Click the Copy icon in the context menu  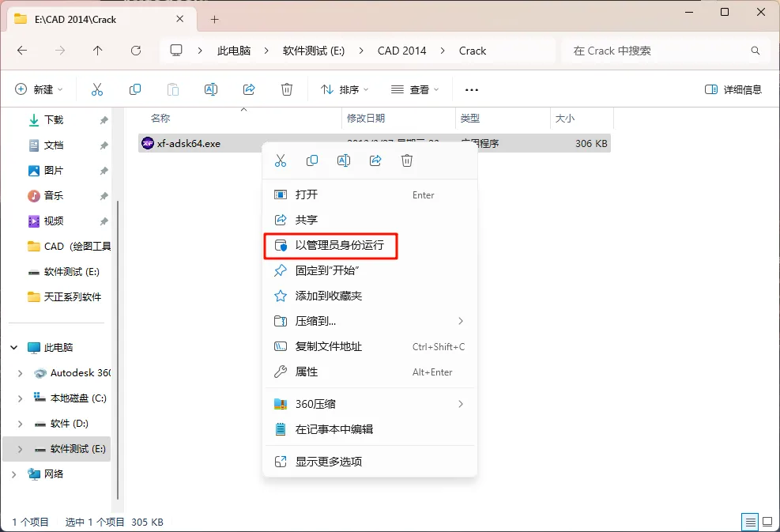click(312, 160)
